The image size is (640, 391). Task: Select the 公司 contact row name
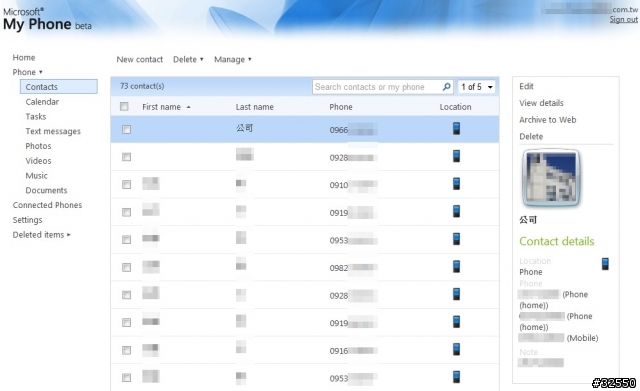[x=244, y=128]
